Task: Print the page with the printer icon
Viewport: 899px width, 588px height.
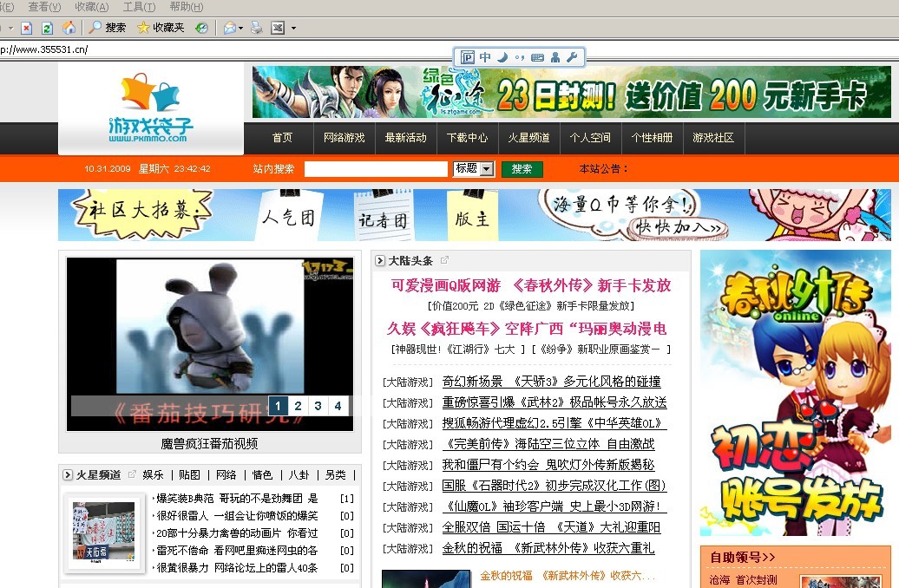Action: [x=256, y=28]
